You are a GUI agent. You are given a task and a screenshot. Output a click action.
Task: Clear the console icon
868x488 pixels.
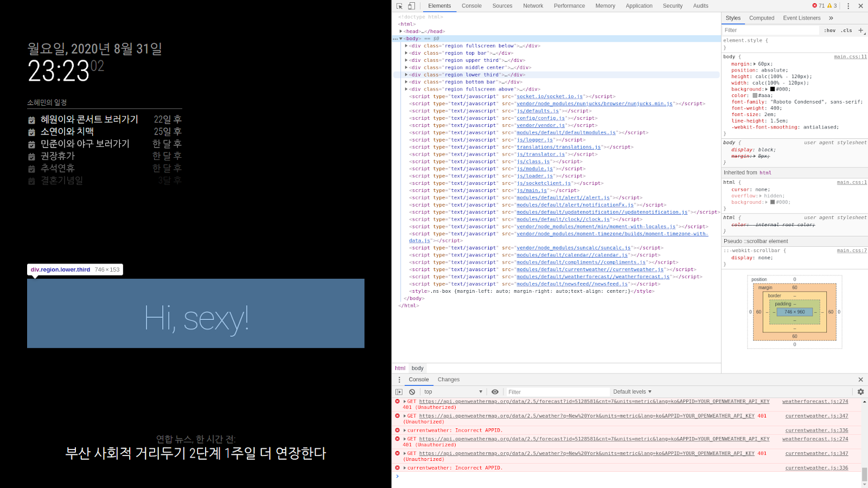pyautogui.click(x=412, y=392)
